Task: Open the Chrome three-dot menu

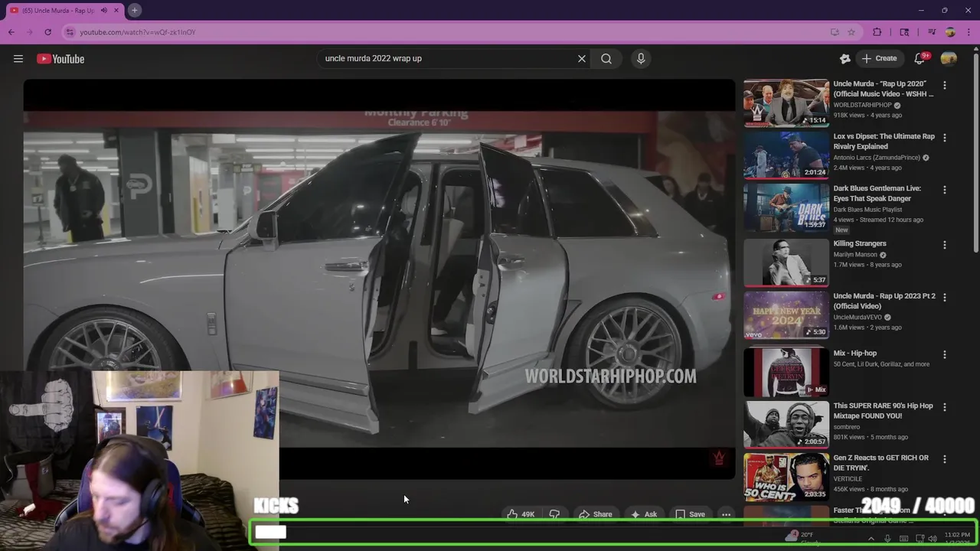Action: click(x=969, y=32)
